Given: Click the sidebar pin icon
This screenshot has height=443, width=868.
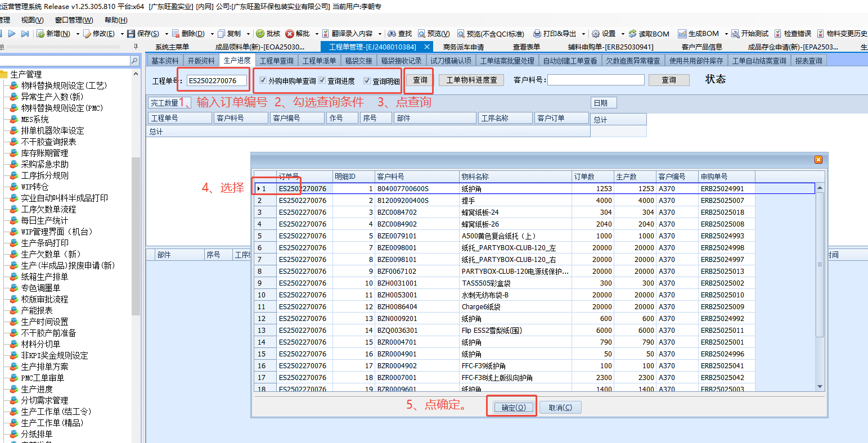Looking at the screenshot, I should click(x=136, y=47).
